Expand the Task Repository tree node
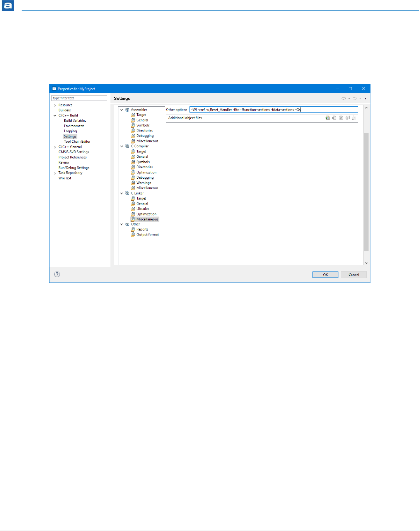The image size is (420, 531). [x=55, y=173]
